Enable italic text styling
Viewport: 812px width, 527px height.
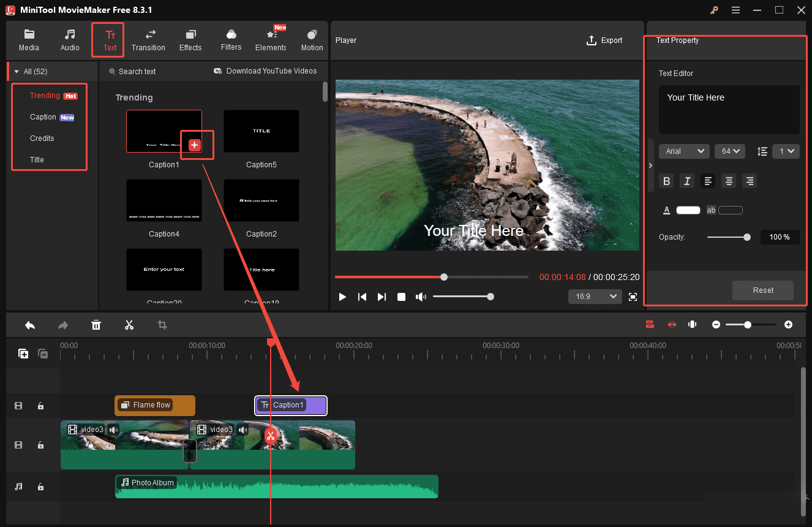(x=686, y=181)
